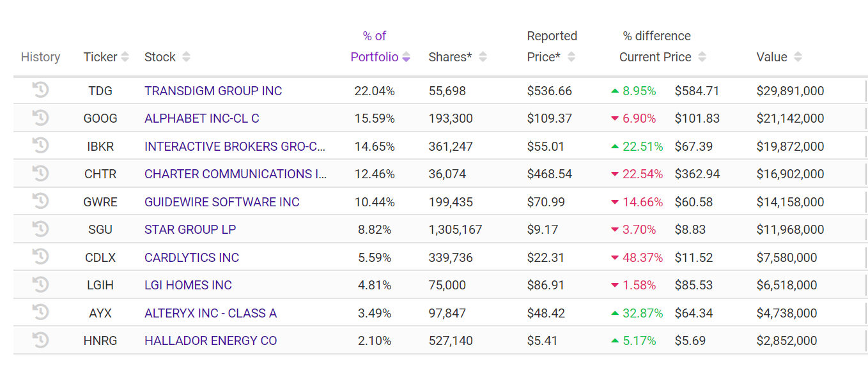This screenshot has width=868, height=382.
Task: Click the $29,891,000 value cell
Action: tap(790, 91)
